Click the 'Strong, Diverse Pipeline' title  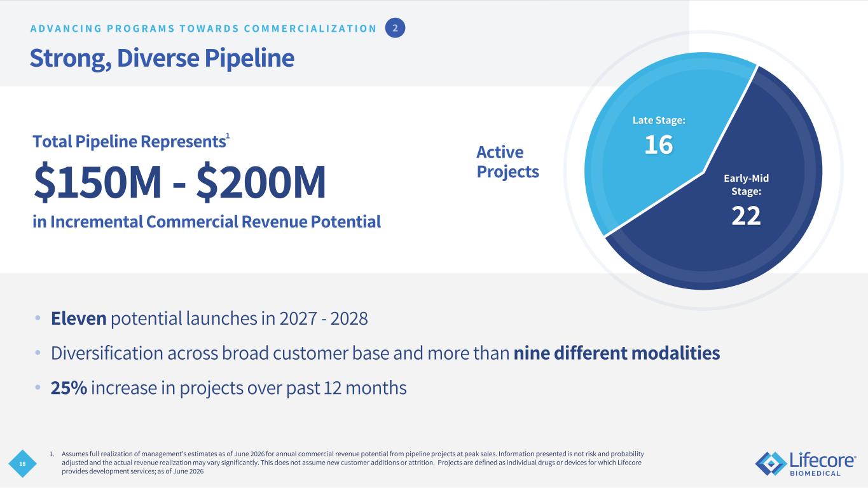(x=162, y=58)
